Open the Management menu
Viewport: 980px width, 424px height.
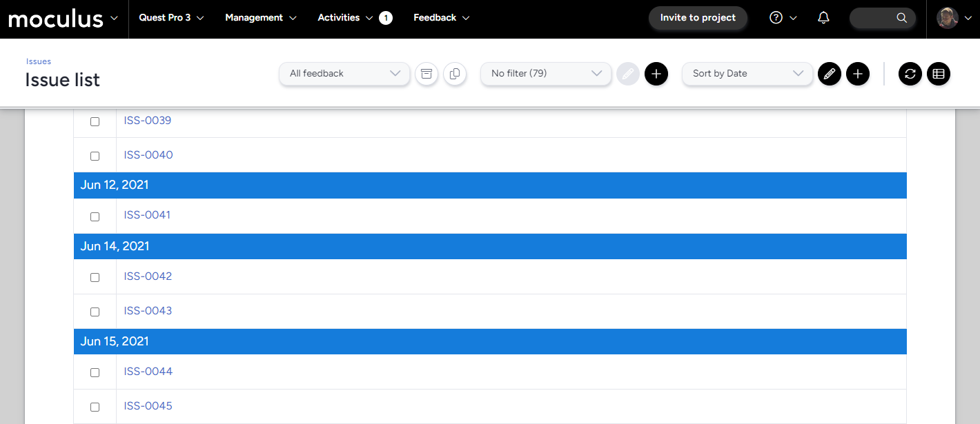click(260, 18)
